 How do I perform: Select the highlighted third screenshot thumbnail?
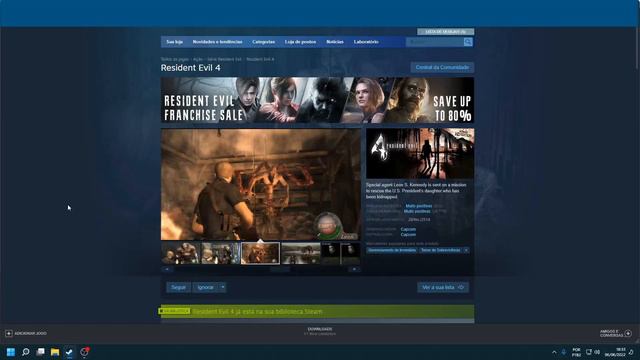(260, 253)
